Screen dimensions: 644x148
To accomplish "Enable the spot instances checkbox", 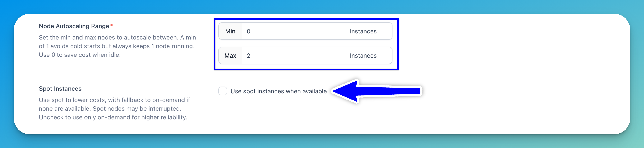I will tap(222, 91).
